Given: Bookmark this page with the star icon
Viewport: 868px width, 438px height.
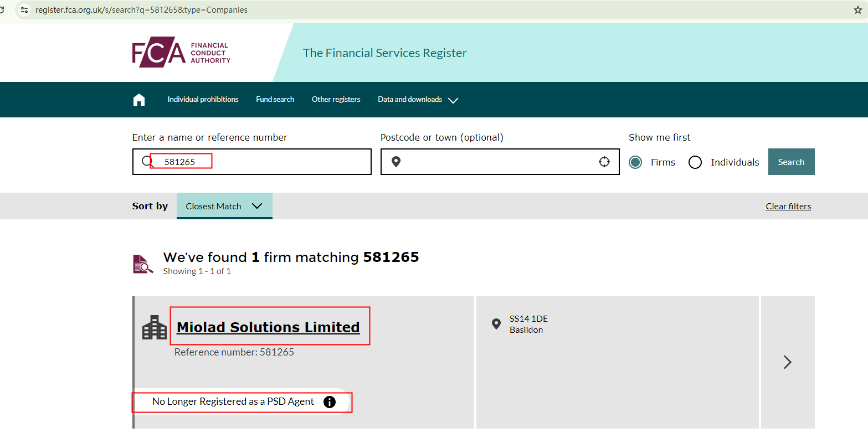Looking at the screenshot, I should (858, 10).
